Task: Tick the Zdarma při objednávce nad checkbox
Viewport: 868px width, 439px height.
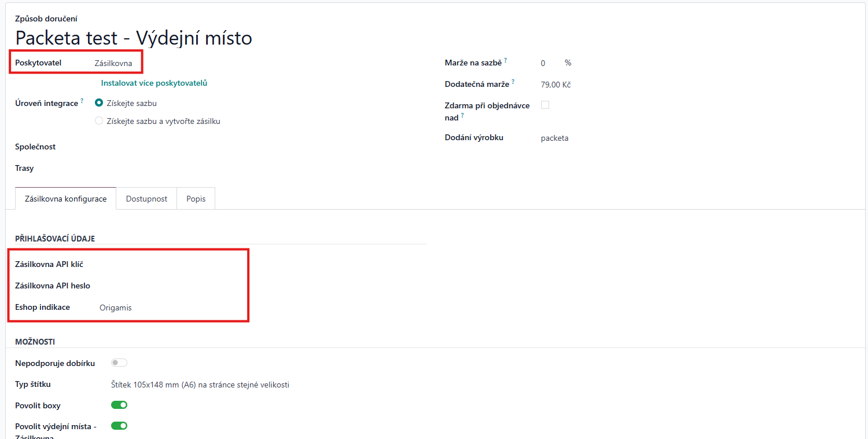Action: point(545,105)
